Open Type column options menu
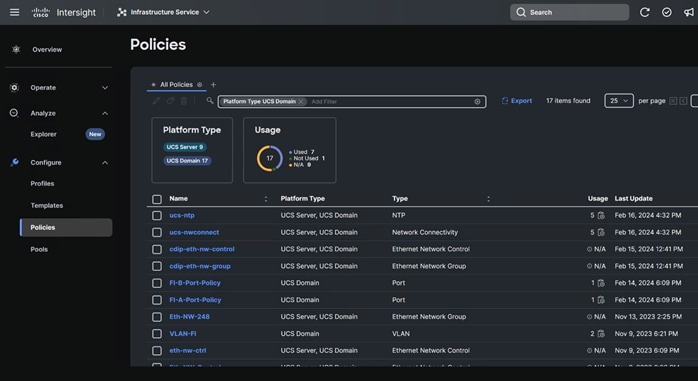This screenshot has width=698, height=381. 488,199
